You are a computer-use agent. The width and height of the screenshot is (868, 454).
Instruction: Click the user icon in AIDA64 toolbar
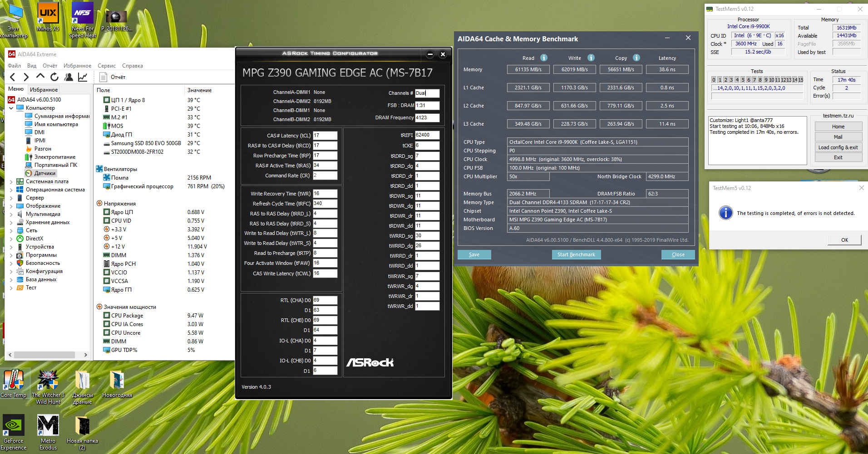69,77
